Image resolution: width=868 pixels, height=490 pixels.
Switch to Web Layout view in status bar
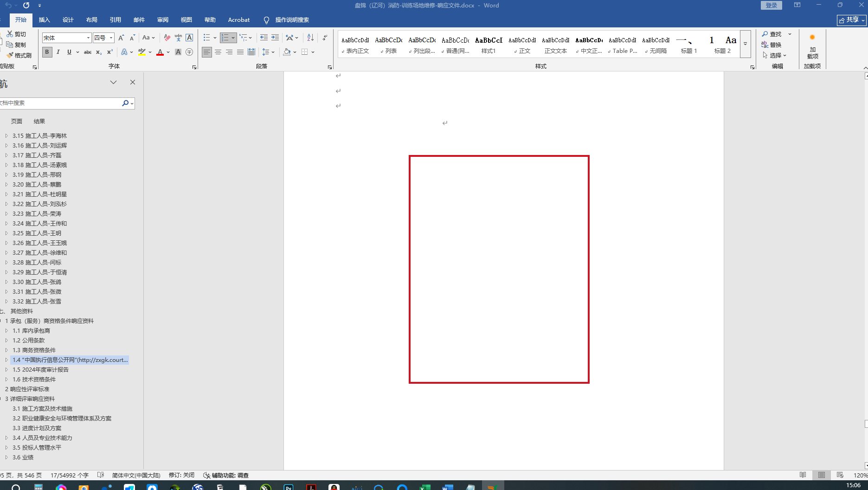[840, 475]
